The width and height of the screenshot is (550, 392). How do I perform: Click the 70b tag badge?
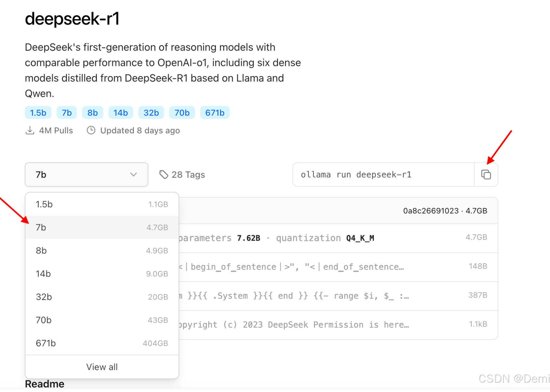182,112
